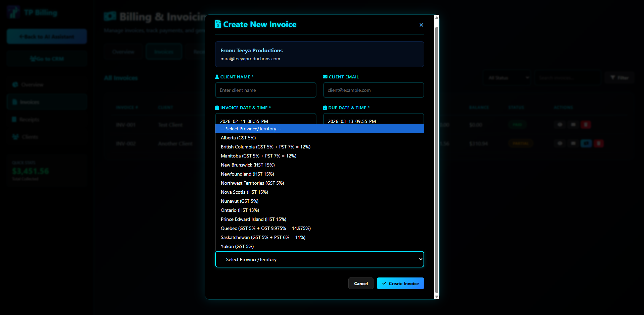Select Saskatchewan (GST 5% + PST 6%) entry

263,237
